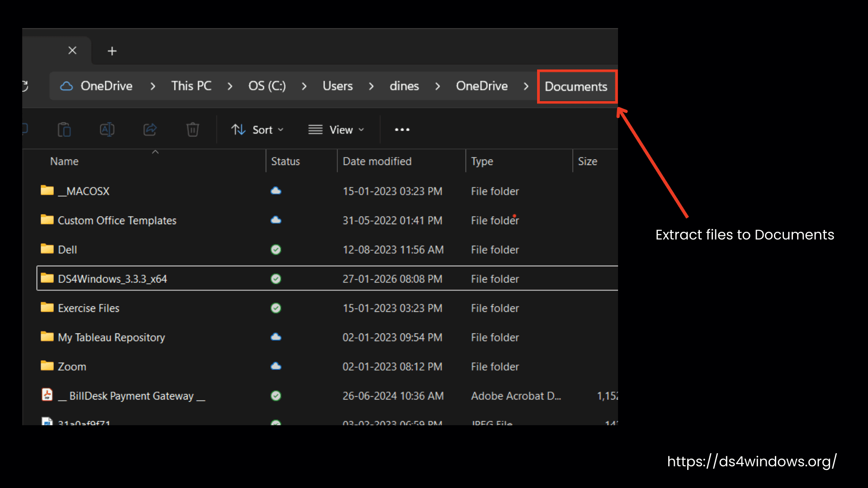Click date 27-01-2026 08:08 PM cell
This screenshot has width=868, height=488.
pos(392,279)
